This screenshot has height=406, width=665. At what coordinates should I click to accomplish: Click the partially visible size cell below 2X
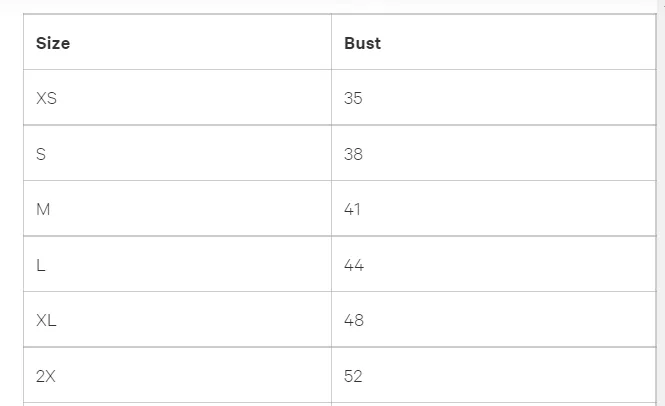click(x=177, y=404)
